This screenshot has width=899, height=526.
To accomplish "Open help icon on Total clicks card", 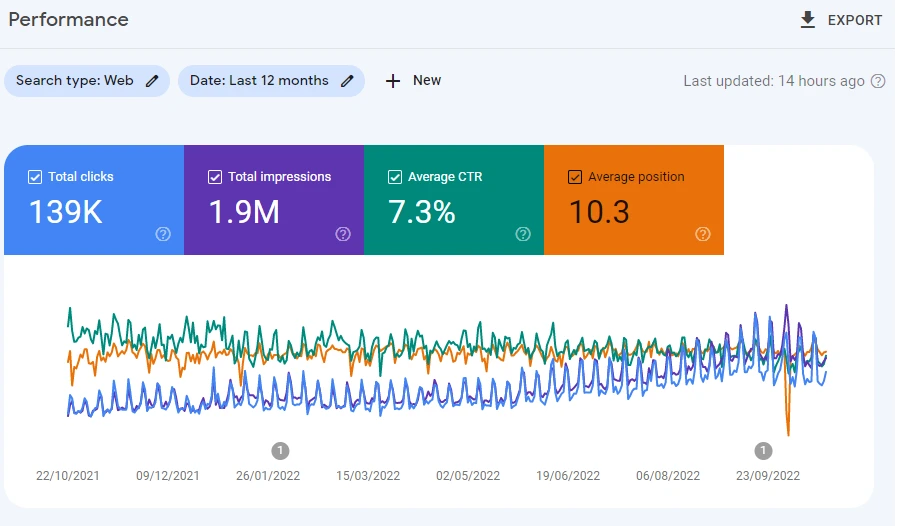I will coord(163,234).
